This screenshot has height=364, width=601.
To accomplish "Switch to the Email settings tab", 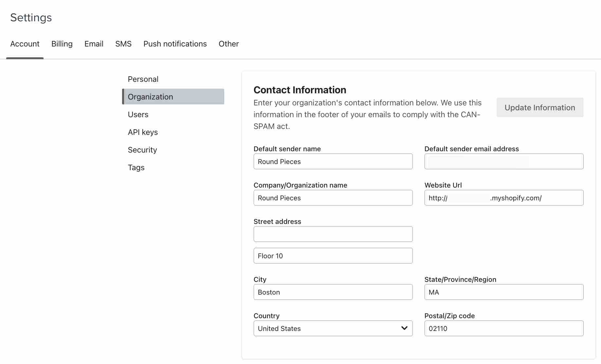I will click(x=94, y=44).
